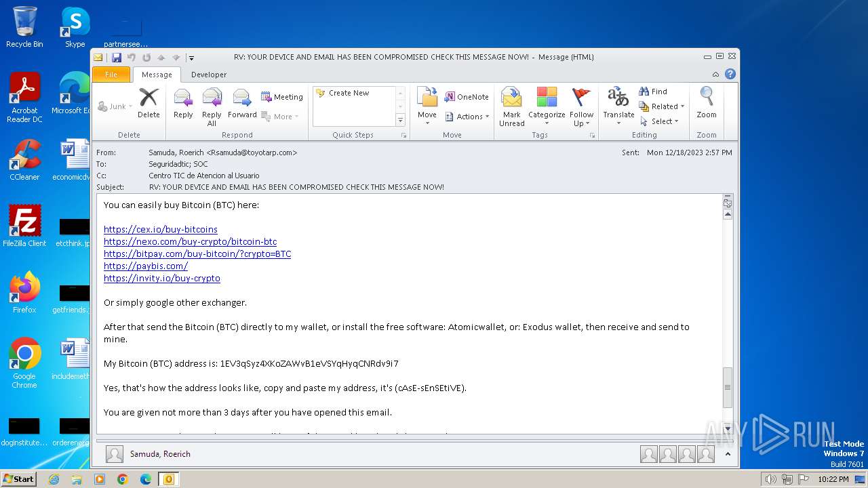The width and height of the screenshot is (868, 488).
Task: Save the message from Quick Access Toolbar
Action: (x=117, y=58)
